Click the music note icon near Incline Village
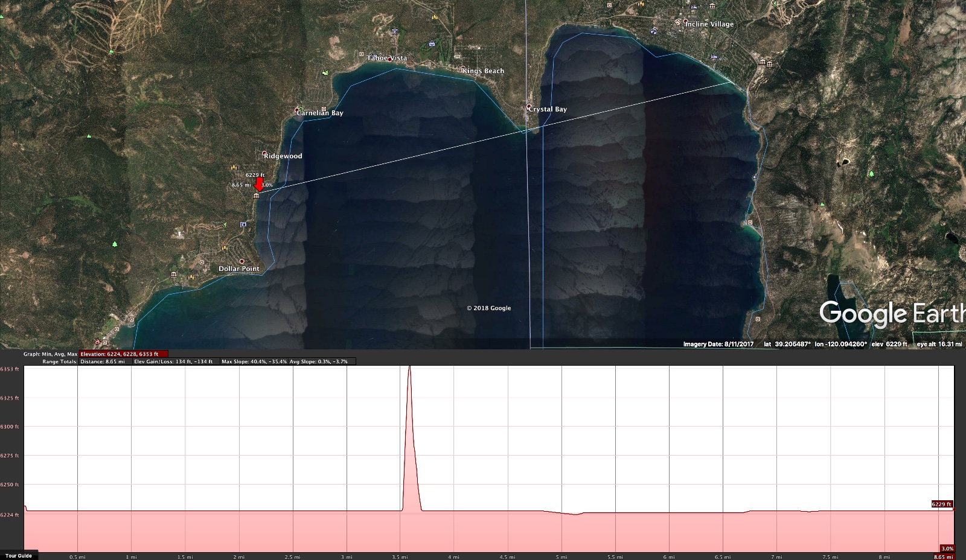This screenshot has width=966, height=560. point(654,30)
